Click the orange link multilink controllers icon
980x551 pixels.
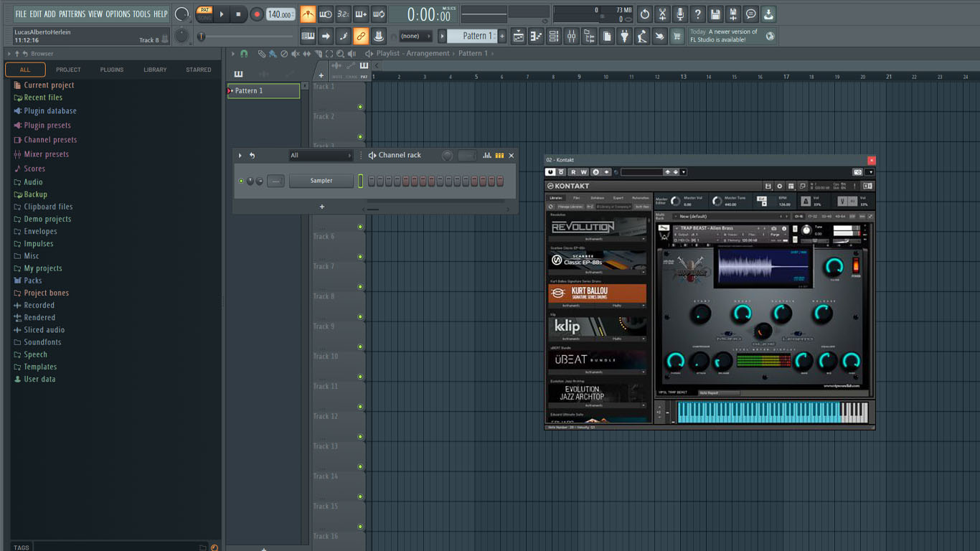(x=361, y=37)
